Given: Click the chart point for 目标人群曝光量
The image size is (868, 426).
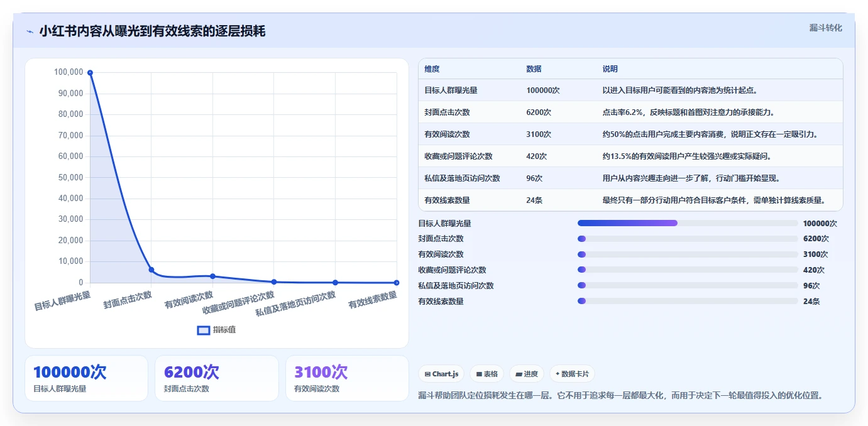Looking at the screenshot, I should click(90, 73).
